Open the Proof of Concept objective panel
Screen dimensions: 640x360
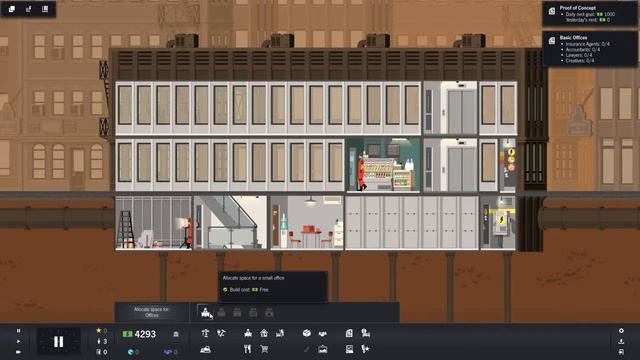[x=589, y=14]
